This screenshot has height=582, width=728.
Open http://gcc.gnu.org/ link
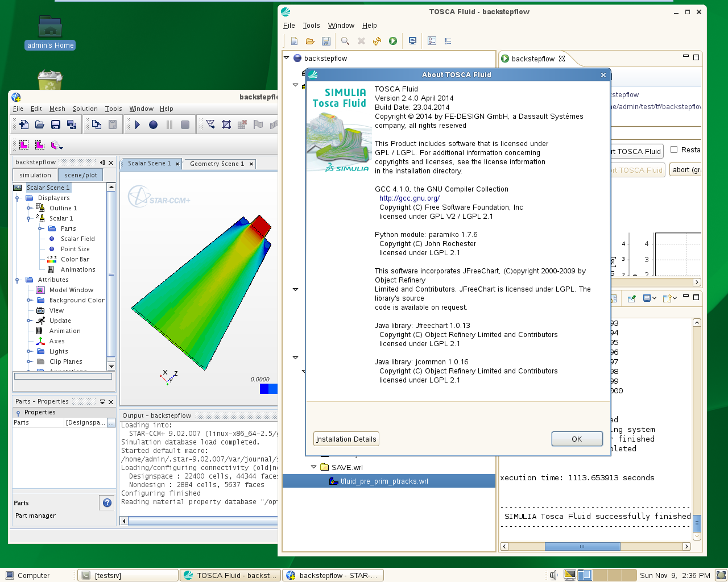coord(409,198)
